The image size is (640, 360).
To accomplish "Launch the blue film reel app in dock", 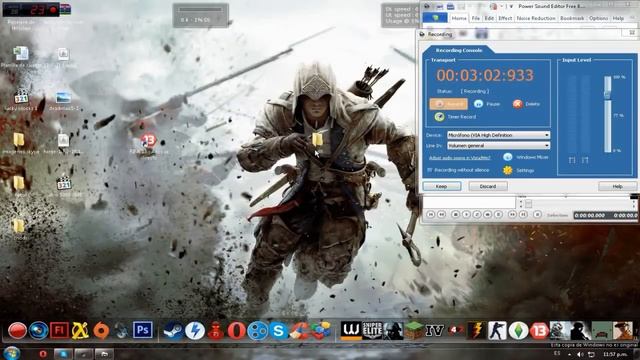I will tap(258, 330).
